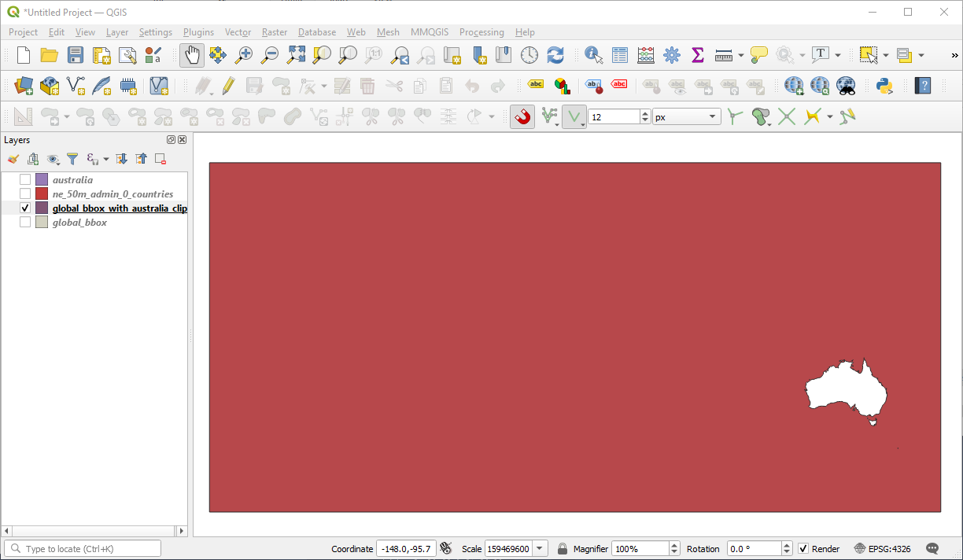This screenshot has height=560, width=963.
Task: Select the Identify Features tool
Action: 594,55
